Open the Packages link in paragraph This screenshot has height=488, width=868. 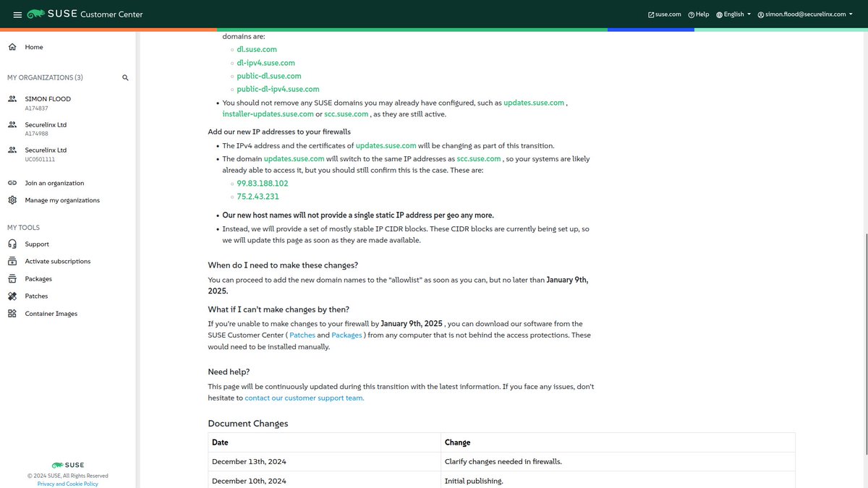[x=346, y=335]
